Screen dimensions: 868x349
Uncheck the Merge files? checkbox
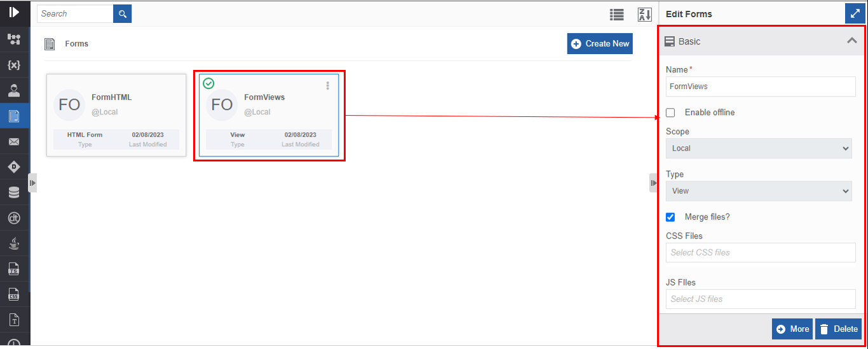670,217
